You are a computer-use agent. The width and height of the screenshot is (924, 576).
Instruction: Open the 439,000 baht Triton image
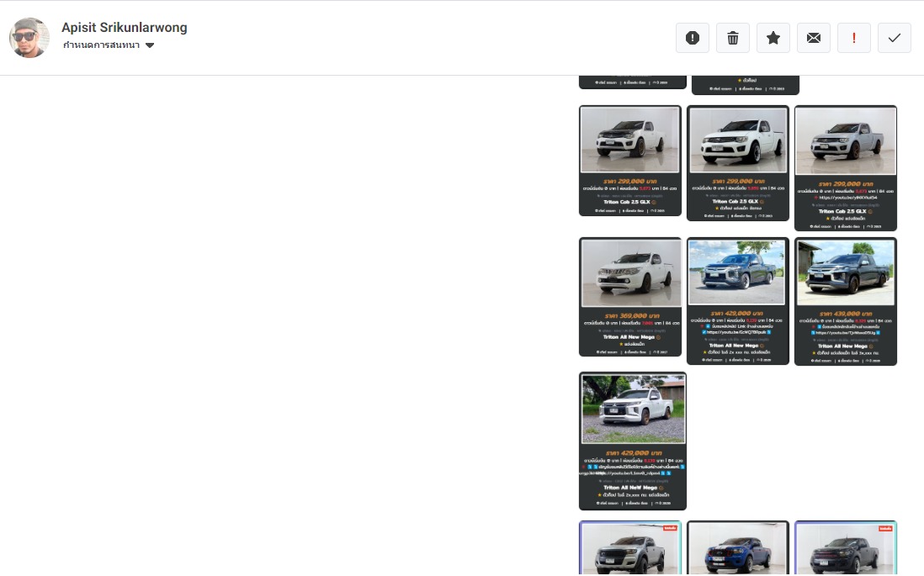[846, 273]
